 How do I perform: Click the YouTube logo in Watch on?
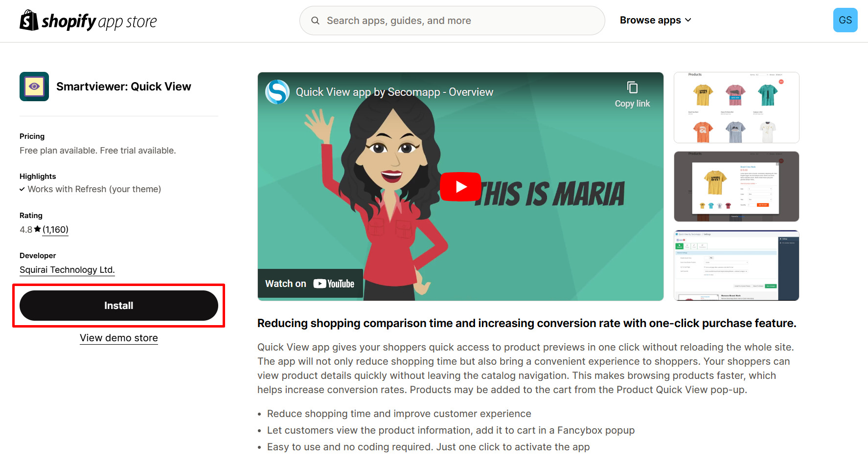[334, 284]
